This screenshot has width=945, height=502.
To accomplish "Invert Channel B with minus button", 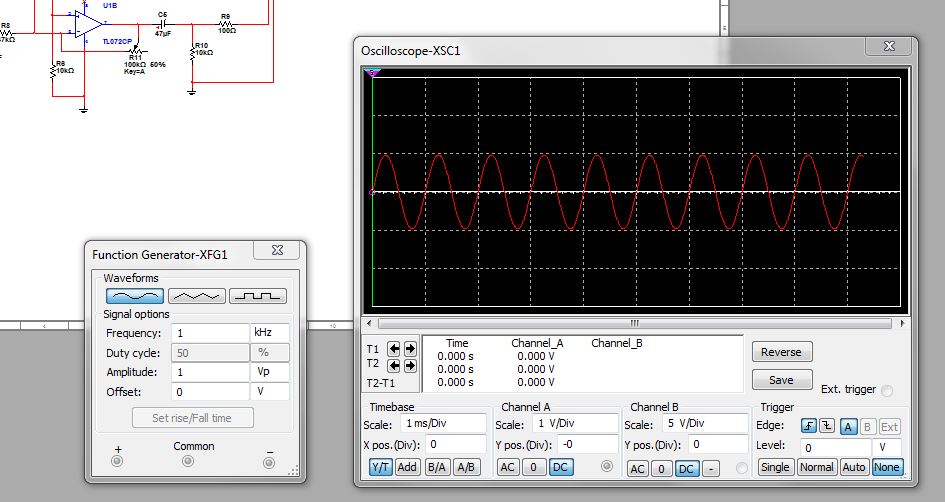I will pyautogui.click(x=711, y=469).
